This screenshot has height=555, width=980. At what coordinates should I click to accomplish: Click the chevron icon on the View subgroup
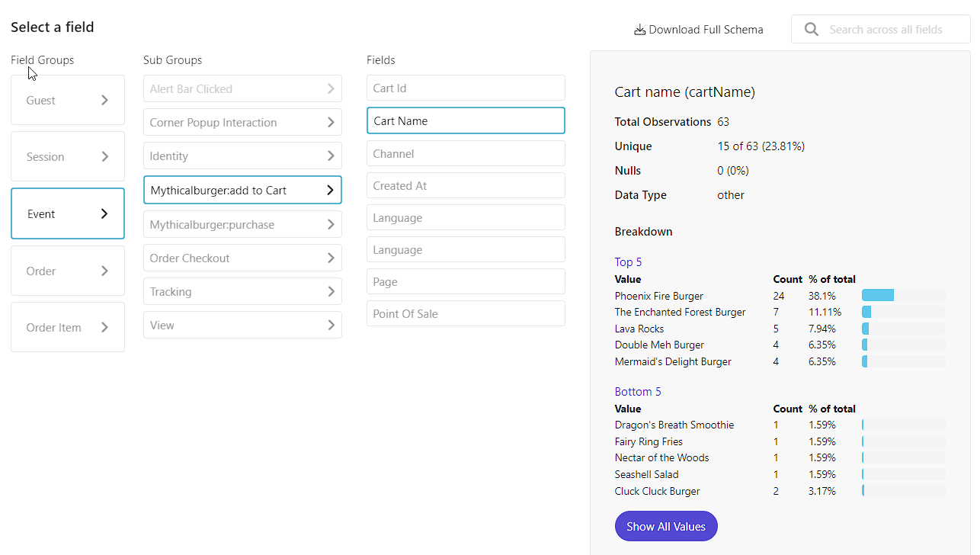[330, 325]
